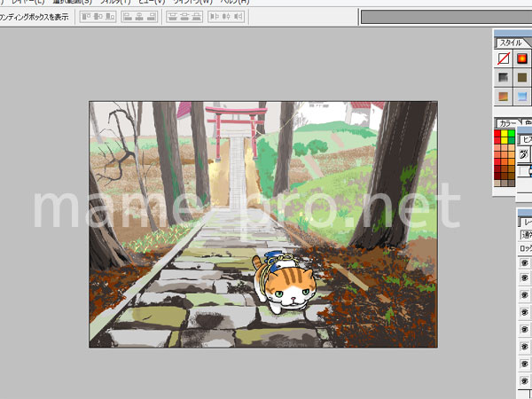The image size is (532, 399).
Task: Apply the light blue glass style
Action: (522, 97)
